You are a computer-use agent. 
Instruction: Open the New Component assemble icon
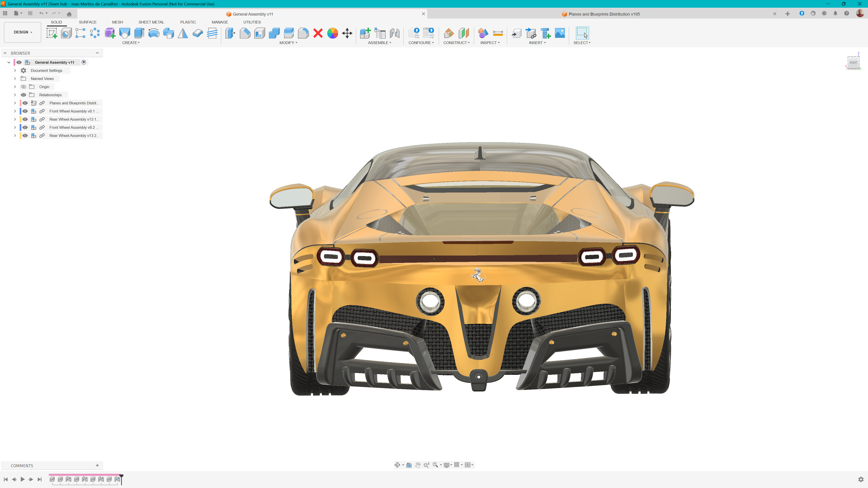tap(365, 33)
